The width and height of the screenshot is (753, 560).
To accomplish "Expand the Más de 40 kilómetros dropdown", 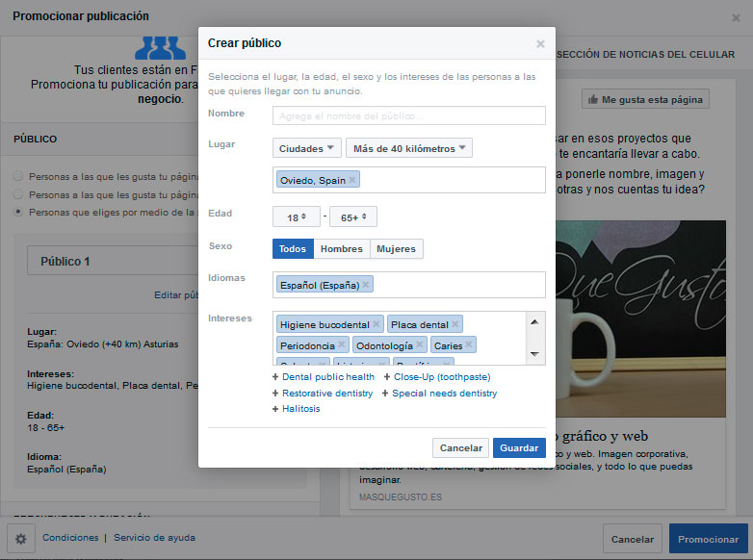I will pos(409,148).
